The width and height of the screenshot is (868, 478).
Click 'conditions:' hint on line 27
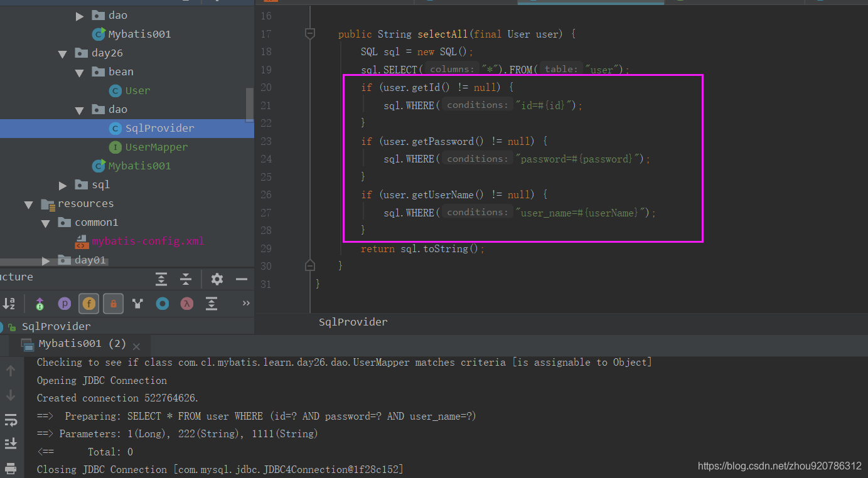[476, 212]
